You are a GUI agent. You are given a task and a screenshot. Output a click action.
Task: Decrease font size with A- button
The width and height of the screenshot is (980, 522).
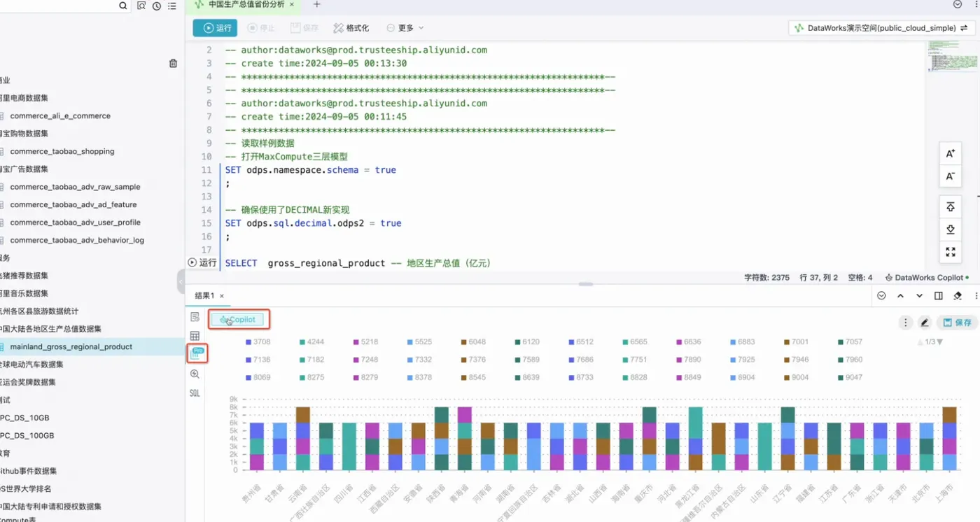951,176
